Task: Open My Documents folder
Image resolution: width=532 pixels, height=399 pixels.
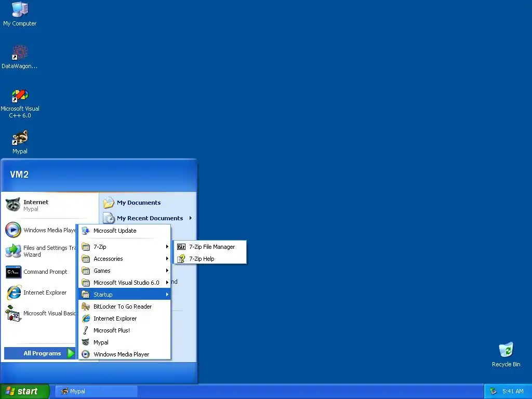Action: tap(148, 203)
